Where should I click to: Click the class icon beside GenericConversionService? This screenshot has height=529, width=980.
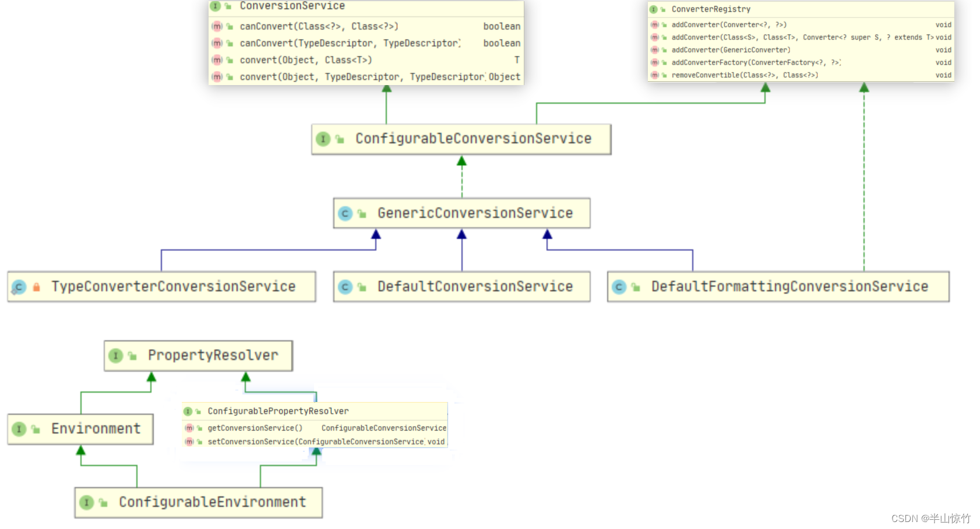pyautogui.click(x=345, y=214)
